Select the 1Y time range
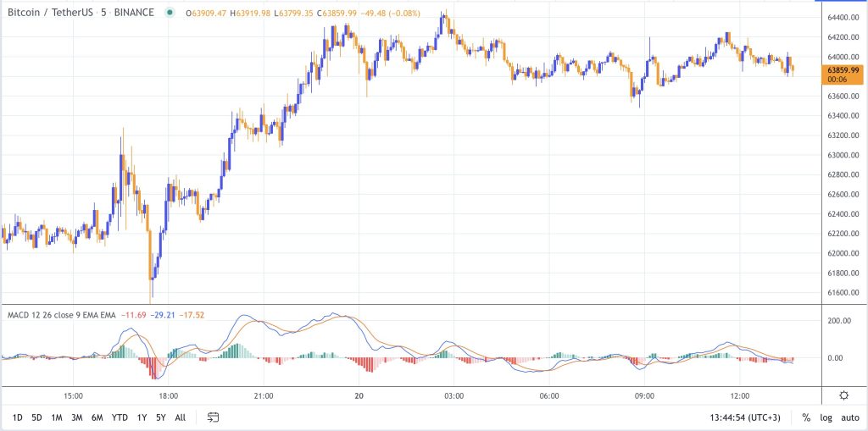Image resolution: width=868 pixels, height=431 pixels. click(142, 417)
